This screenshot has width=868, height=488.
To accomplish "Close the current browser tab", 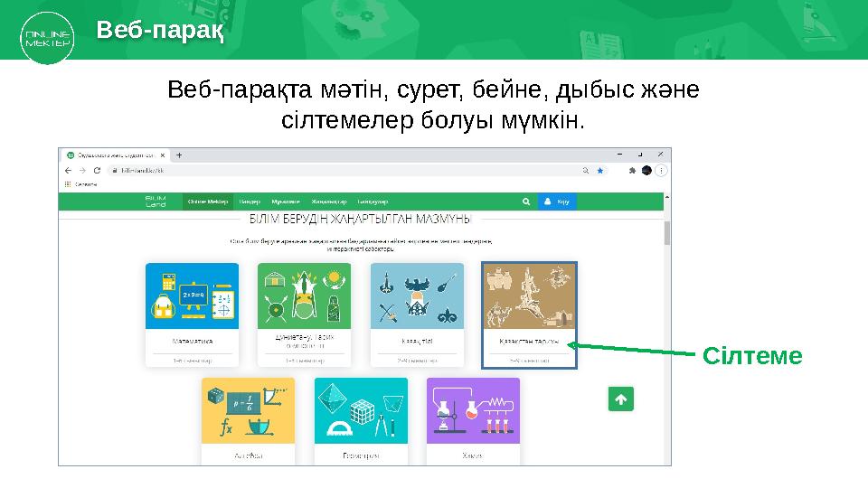I will point(162,155).
